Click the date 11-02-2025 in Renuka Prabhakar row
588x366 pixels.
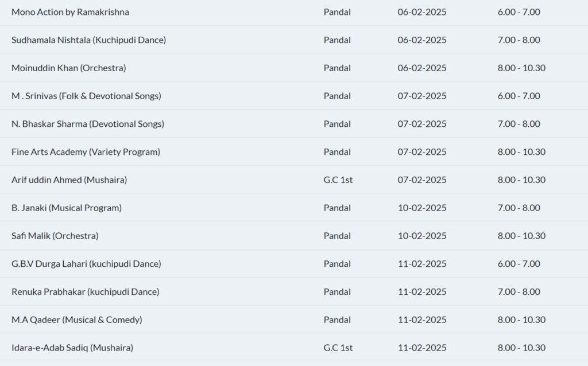pyautogui.click(x=421, y=292)
